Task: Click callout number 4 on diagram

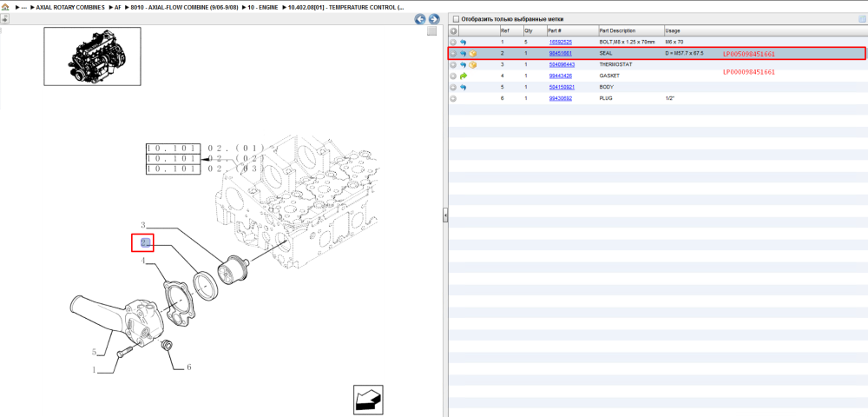Action: coord(143,261)
